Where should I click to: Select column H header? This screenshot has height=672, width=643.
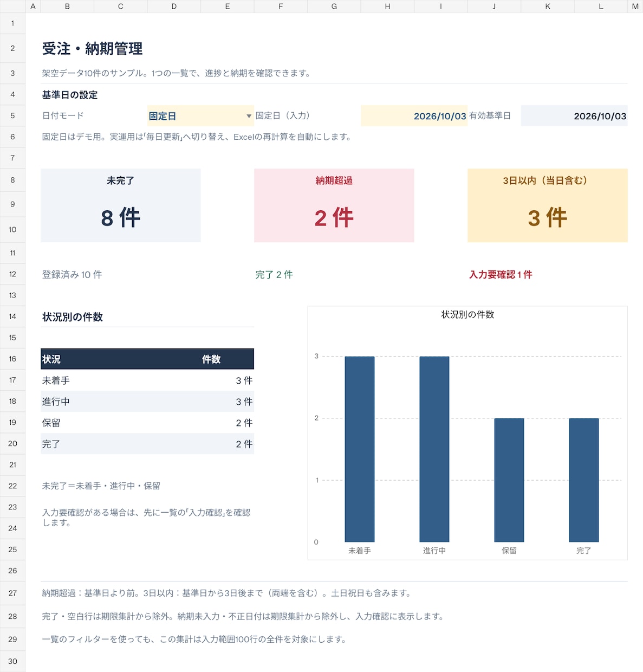(387, 7)
